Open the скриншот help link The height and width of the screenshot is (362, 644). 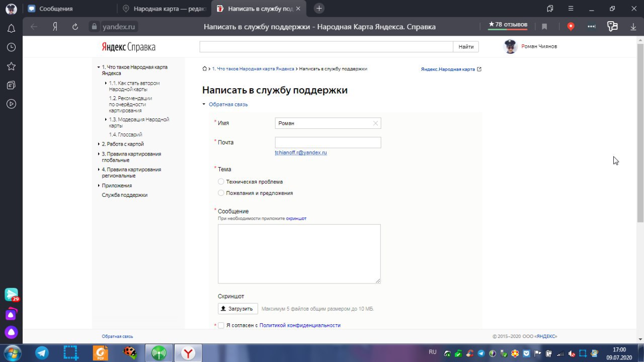point(296,219)
